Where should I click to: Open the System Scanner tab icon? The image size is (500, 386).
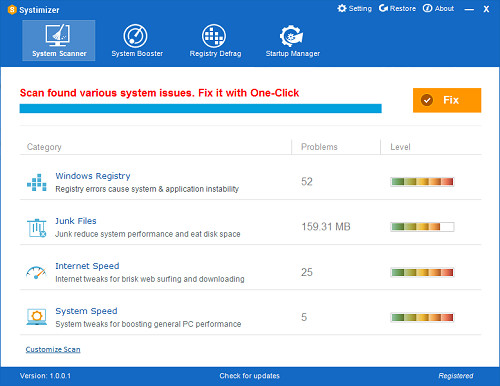(x=58, y=35)
